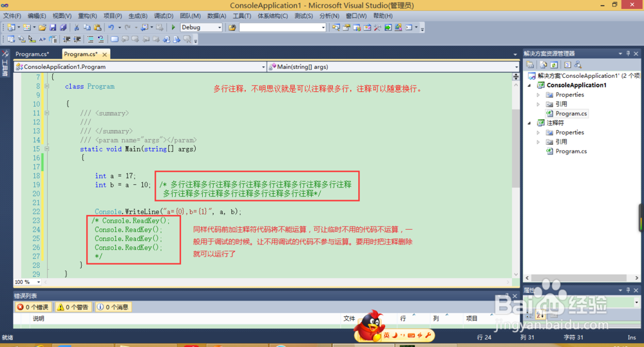644x347 pixels.
Task: Collapse the class Program code region
Action: pos(47,86)
